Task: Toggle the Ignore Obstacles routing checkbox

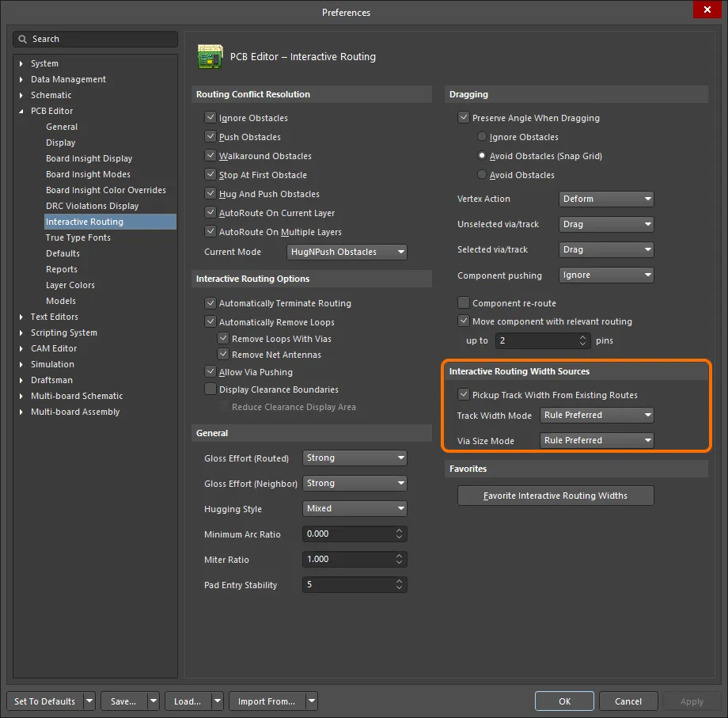Action: [210, 117]
